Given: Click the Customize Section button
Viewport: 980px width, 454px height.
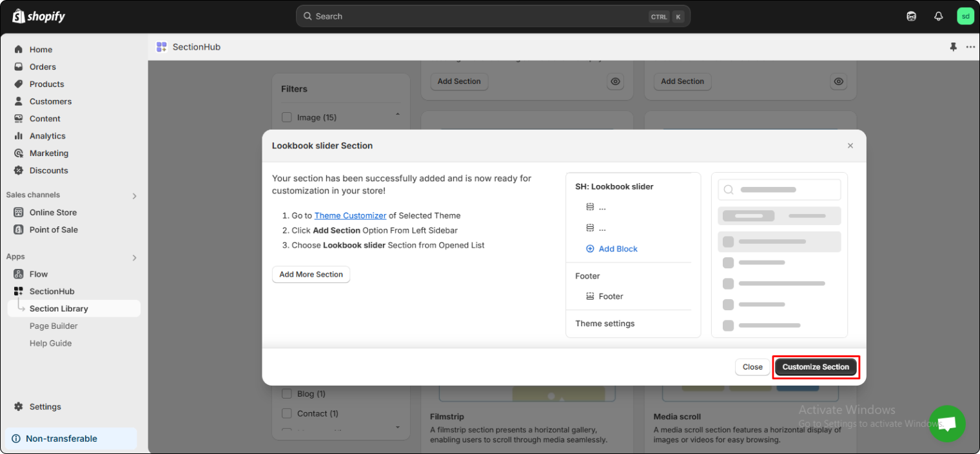Looking at the screenshot, I should click(x=816, y=367).
